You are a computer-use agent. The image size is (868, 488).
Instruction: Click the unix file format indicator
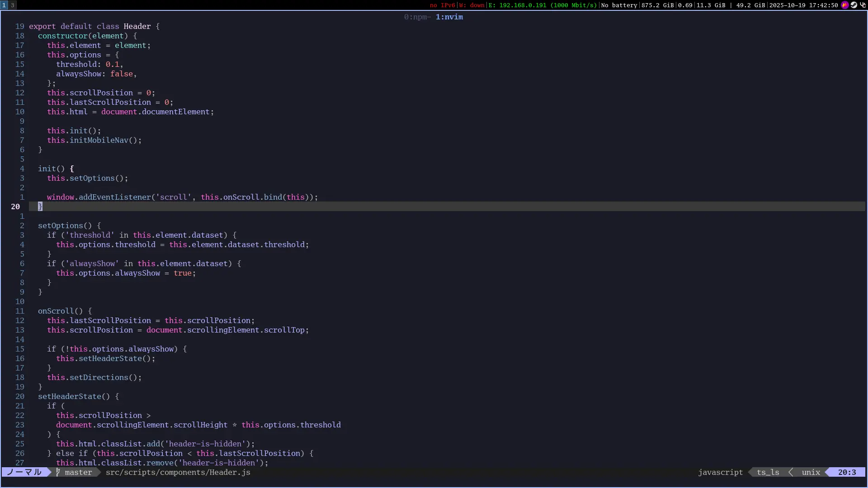click(x=811, y=472)
